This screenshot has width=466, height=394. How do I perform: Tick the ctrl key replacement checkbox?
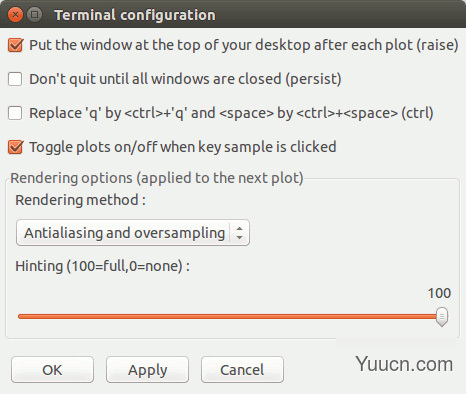tap(15, 113)
